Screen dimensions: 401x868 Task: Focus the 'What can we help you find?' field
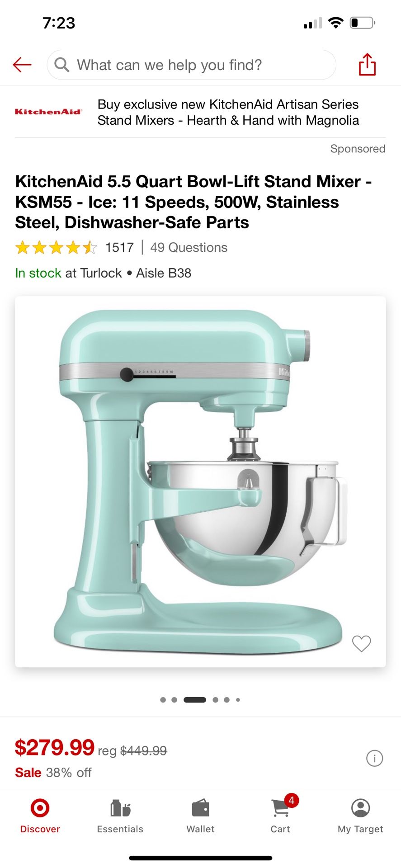pyautogui.click(x=191, y=65)
